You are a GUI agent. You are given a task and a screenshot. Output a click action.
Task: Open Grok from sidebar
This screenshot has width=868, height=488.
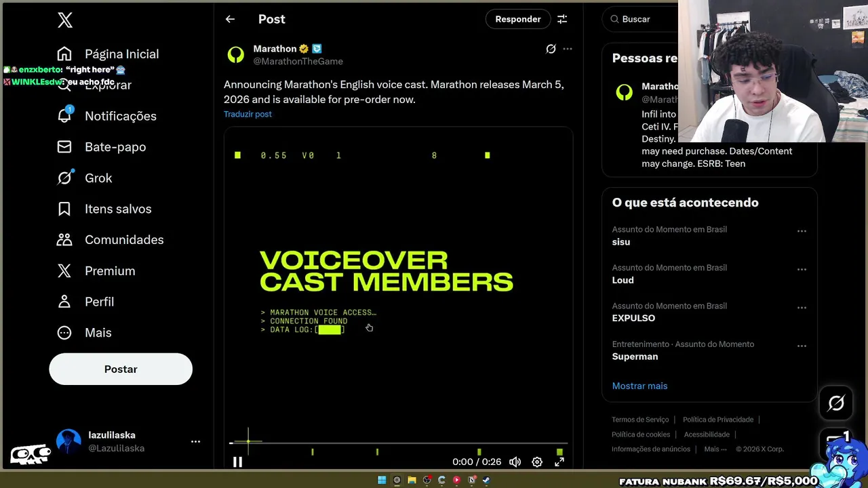pos(84,178)
